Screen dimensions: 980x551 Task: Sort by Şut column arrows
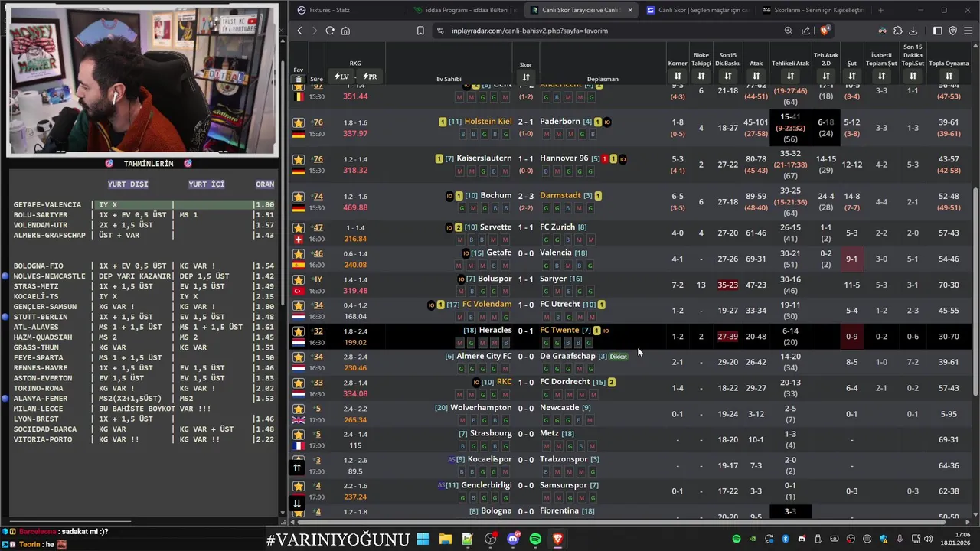tap(851, 76)
